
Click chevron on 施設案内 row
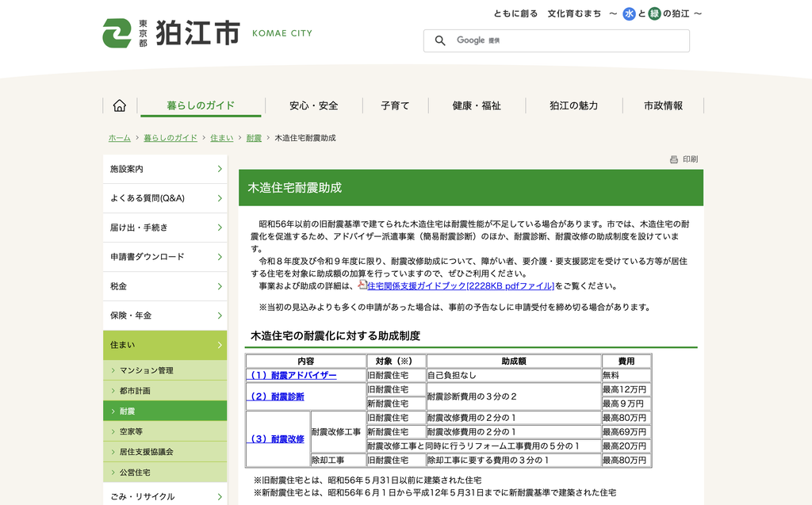220,169
